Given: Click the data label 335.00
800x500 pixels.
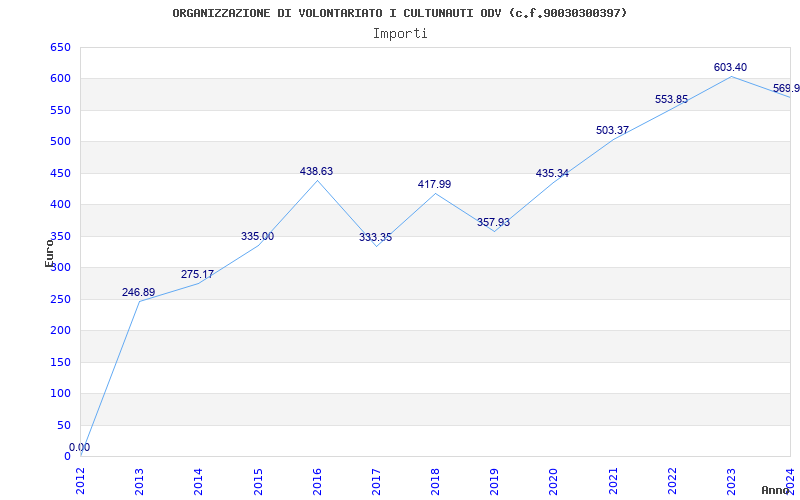Looking at the screenshot, I should click(x=258, y=236).
